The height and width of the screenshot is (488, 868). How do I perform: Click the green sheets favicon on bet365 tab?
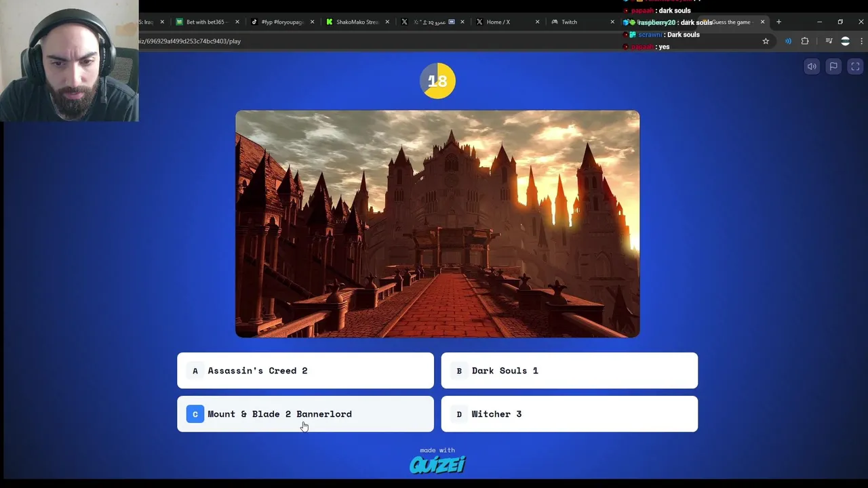pyautogui.click(x=180, y=22)
